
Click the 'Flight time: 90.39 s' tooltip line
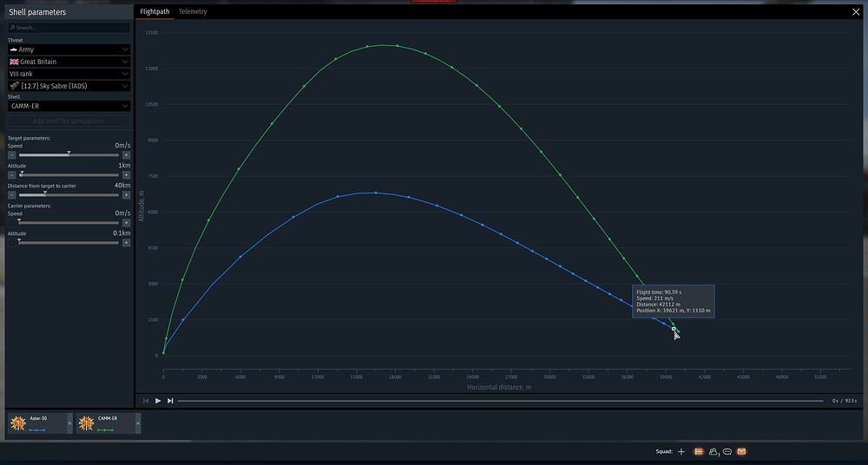pyautogui.click(x=659, y=292)
